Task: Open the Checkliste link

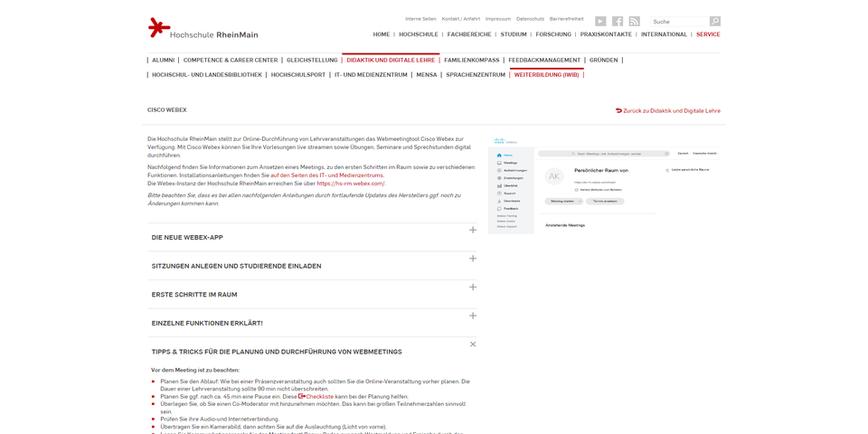Action: tap(320, 396)
